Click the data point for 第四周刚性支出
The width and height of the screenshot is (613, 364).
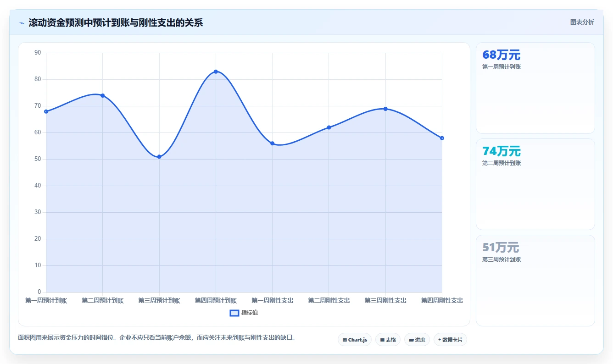[442, 138]
